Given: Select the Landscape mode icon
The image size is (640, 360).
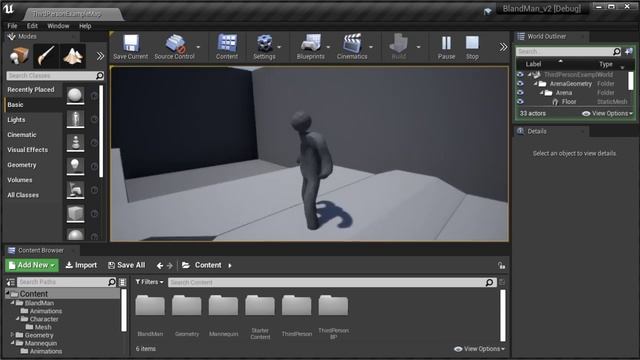Looking at the screenshot, I should tap(73, 56).
